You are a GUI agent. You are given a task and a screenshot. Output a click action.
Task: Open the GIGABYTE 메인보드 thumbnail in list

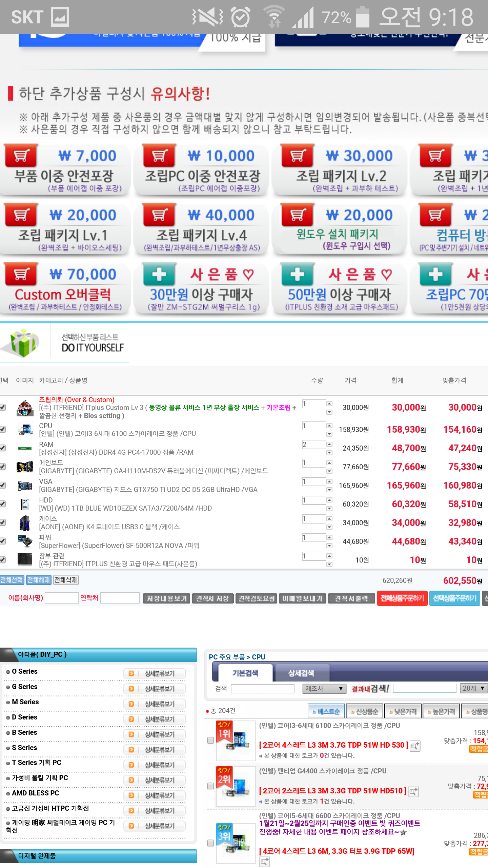tap(25, 467)
